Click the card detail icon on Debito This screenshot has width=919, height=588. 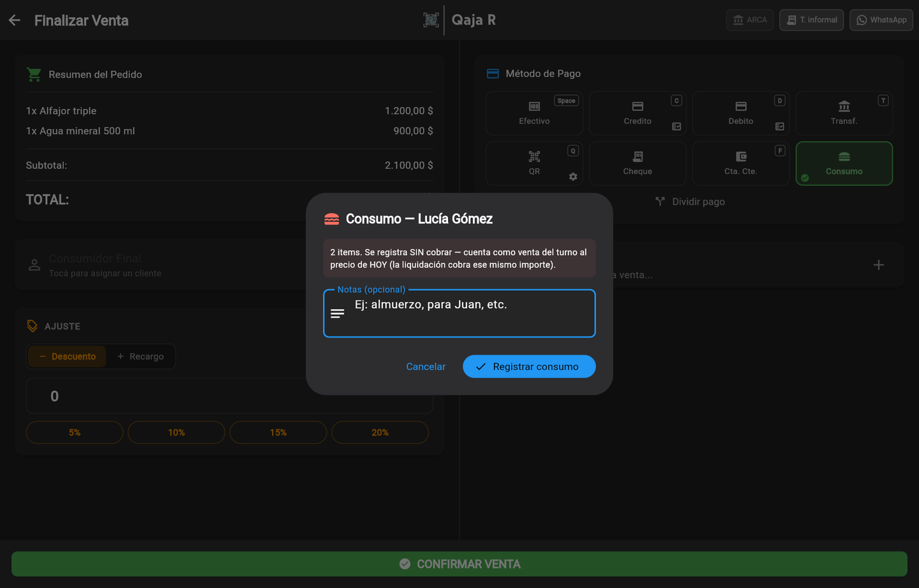(780, 126)
